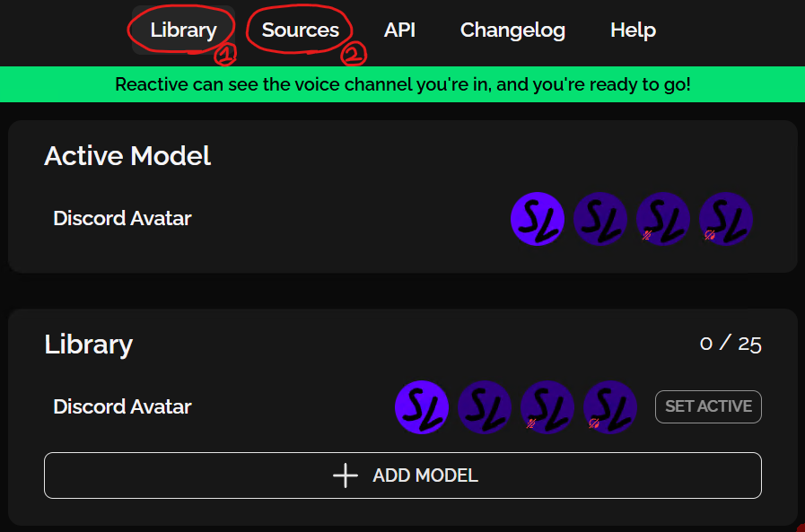Open the API tab
The height and width of the screenshot is (532, 805).
[x=399, y=30]
